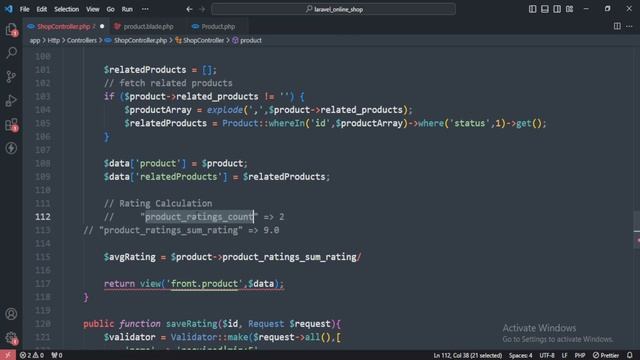This screenshot has width=640, height=360.
Task: Split the editor to the right
Action: click(x=617, y=27)
